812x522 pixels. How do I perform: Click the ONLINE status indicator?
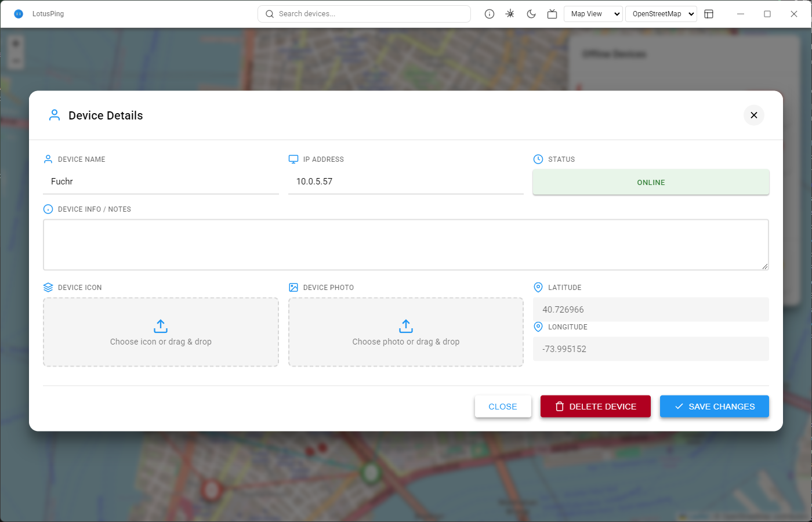point(651,182)
